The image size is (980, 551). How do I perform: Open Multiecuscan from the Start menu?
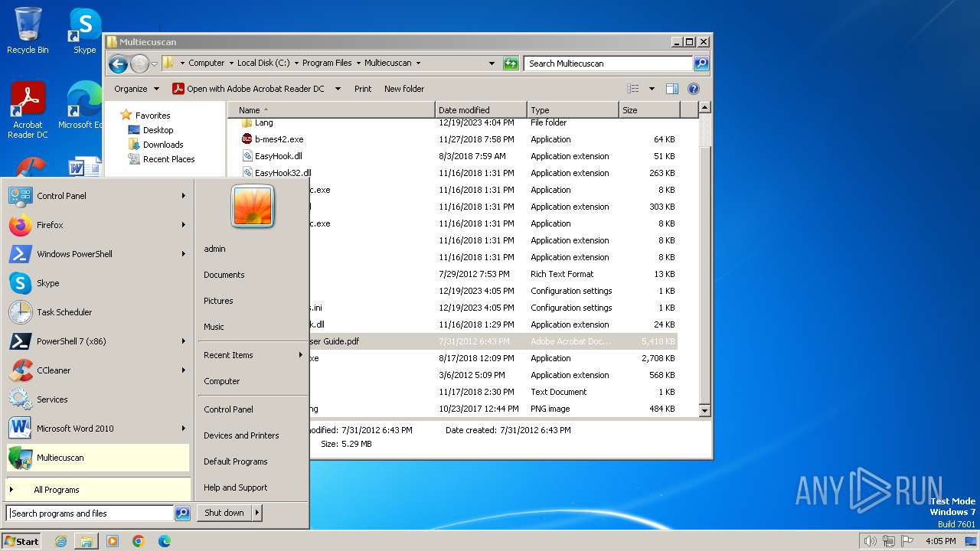pos(98,458)
